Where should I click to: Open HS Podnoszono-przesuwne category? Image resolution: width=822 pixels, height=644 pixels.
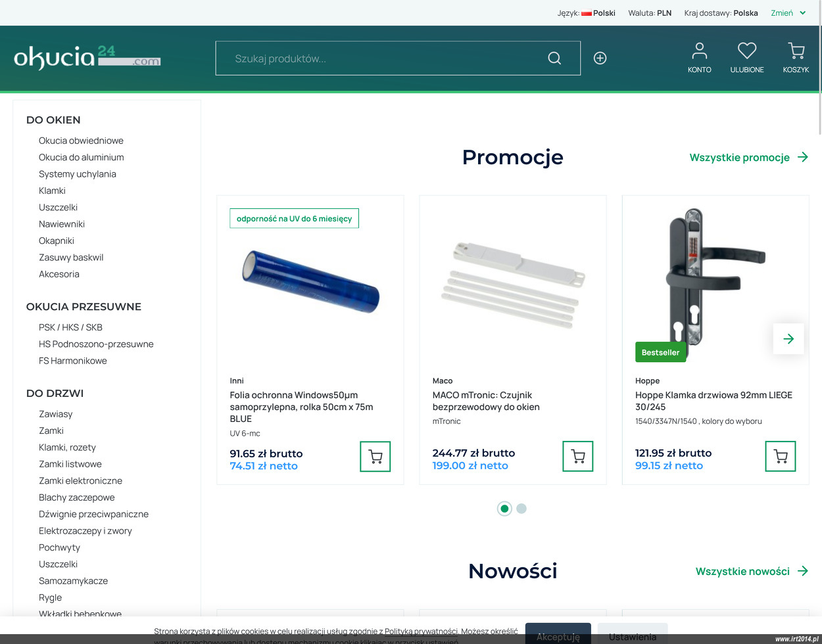[96, 344]
